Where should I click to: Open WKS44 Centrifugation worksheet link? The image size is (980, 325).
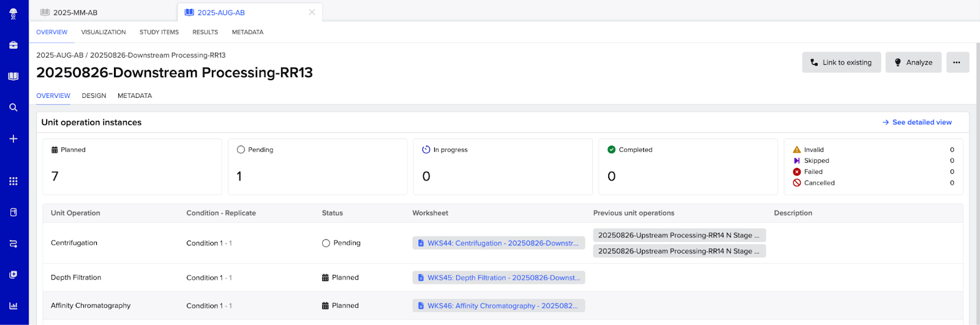499,243
